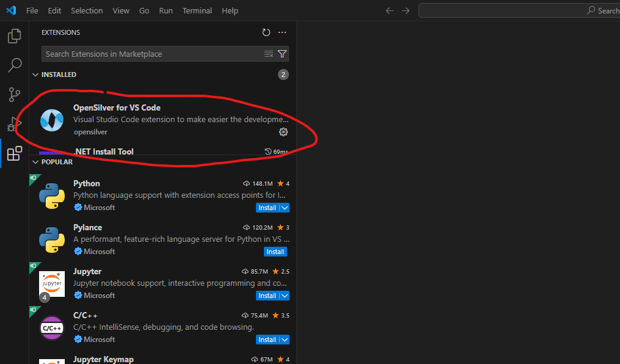
Task: Open Install dropdown arrow for C/C++
Action: tap(285, 340)
